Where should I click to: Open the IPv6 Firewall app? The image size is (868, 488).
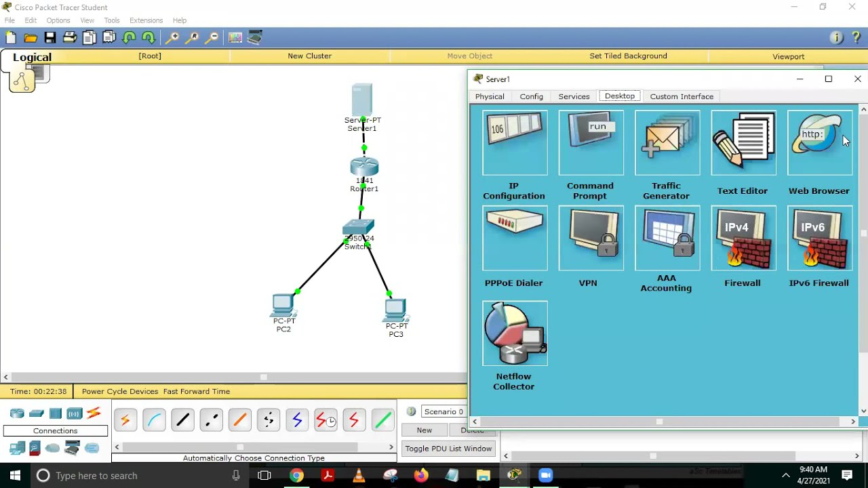[x=820, y=238]
